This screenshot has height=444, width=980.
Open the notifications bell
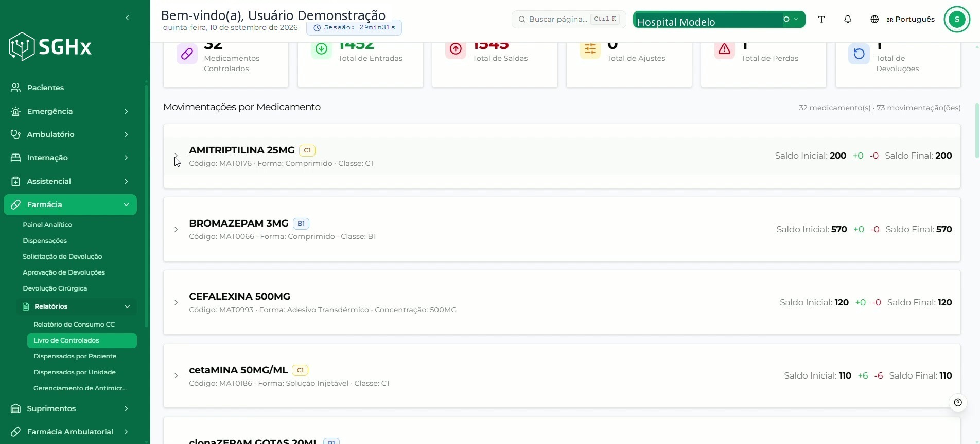pyautogui.click(x=848, y=19)
